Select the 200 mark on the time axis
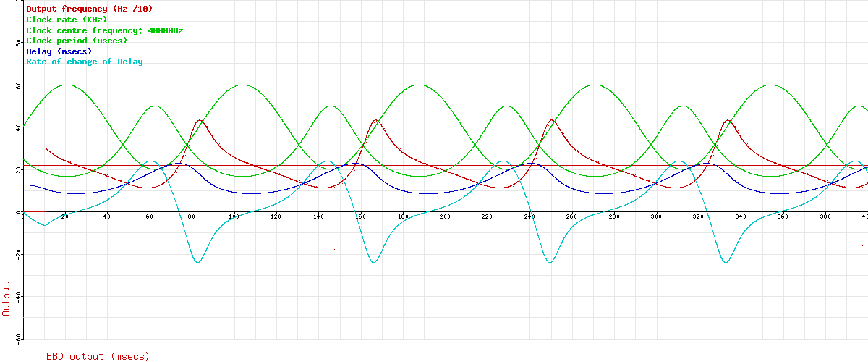The width and height of the screenshot is (868, 362). 445,216
